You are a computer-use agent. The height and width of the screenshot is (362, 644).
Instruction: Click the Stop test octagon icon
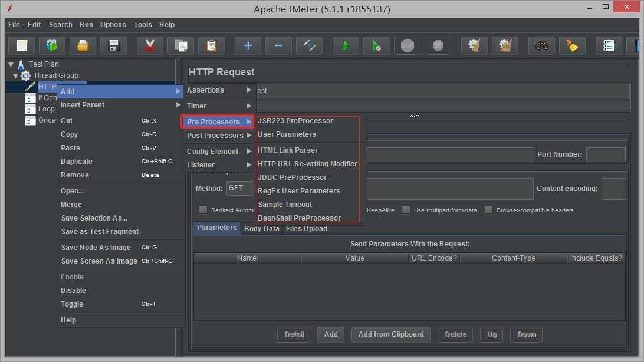click(407, 45)
